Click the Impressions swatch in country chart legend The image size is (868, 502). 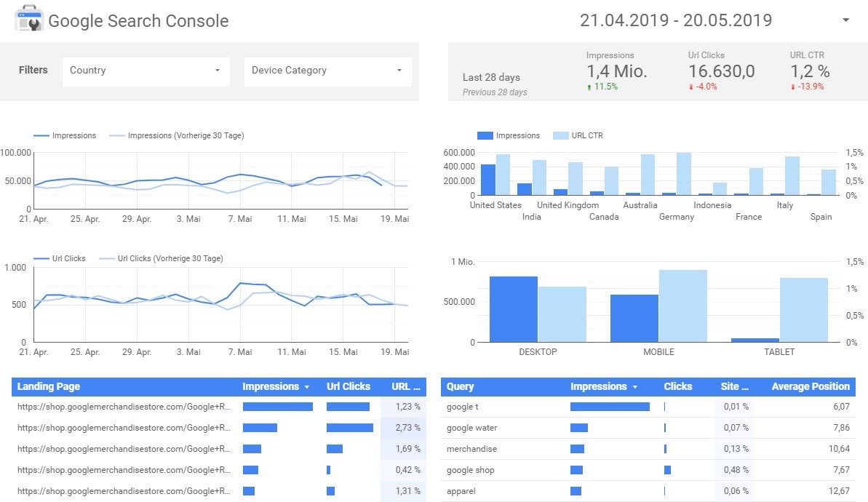[485, 135]
